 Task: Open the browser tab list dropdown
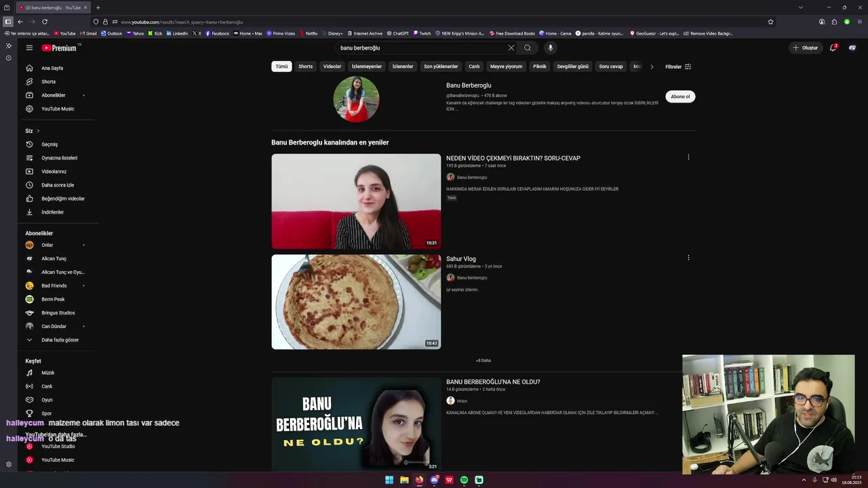pyautogui.click(x=801, y=7)
